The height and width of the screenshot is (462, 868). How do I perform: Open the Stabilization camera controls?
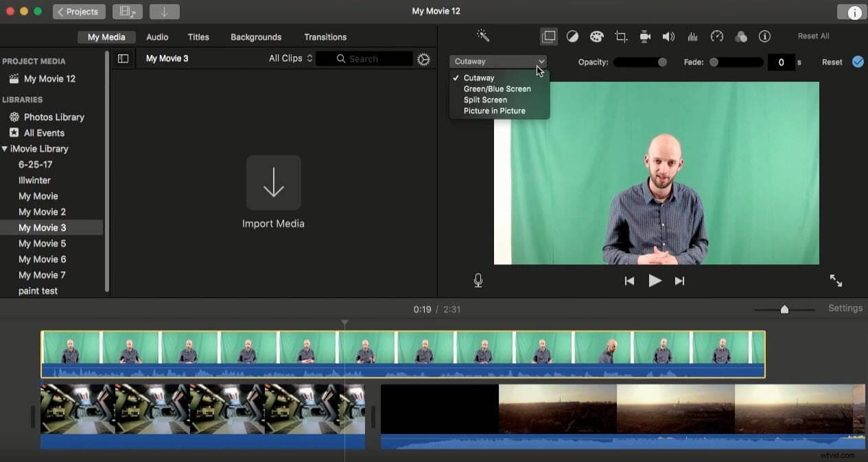(645, 36)
